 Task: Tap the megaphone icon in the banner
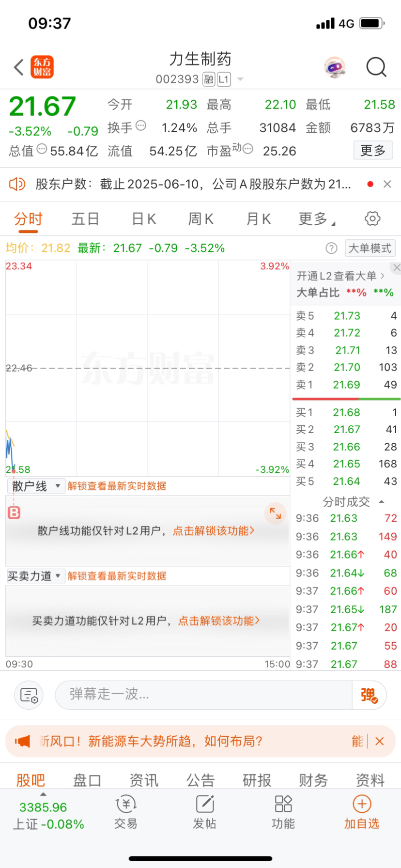(x=22, y=741)
